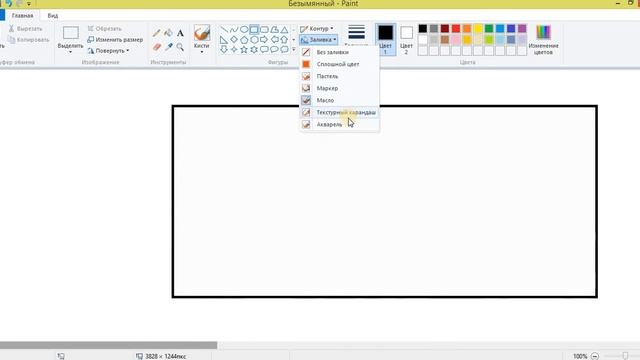Select the curve shape
Image resolution: width=640 pixels, height=360 pixels.
[x=234, y=29]
